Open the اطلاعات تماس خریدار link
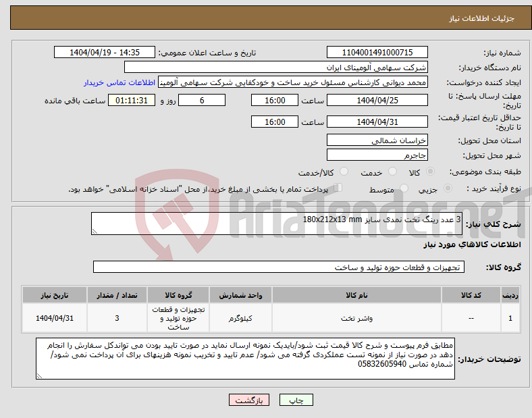The width and height of the screenshot is (532, 418). click(x=119, y=82)
